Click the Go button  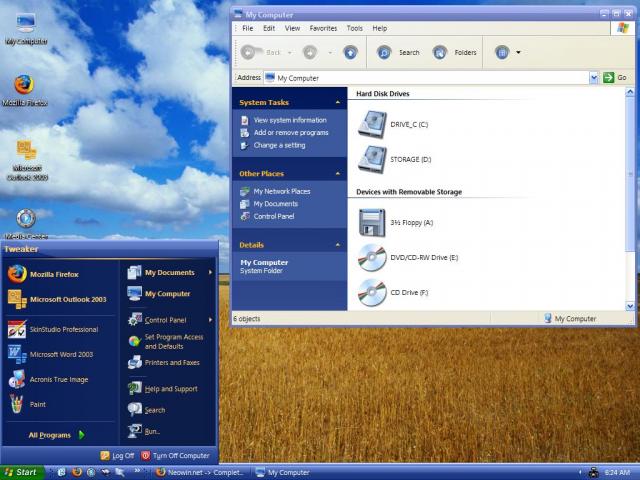615,78
